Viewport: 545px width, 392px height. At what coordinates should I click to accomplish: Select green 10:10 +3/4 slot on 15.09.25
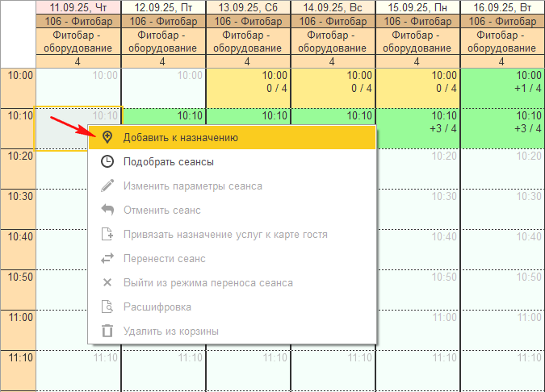[418, 128]
